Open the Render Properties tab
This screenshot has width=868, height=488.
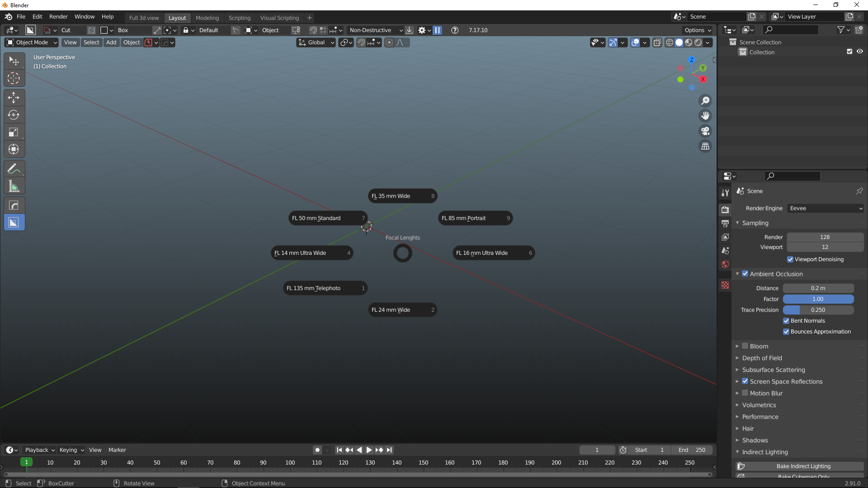point(726,209)
